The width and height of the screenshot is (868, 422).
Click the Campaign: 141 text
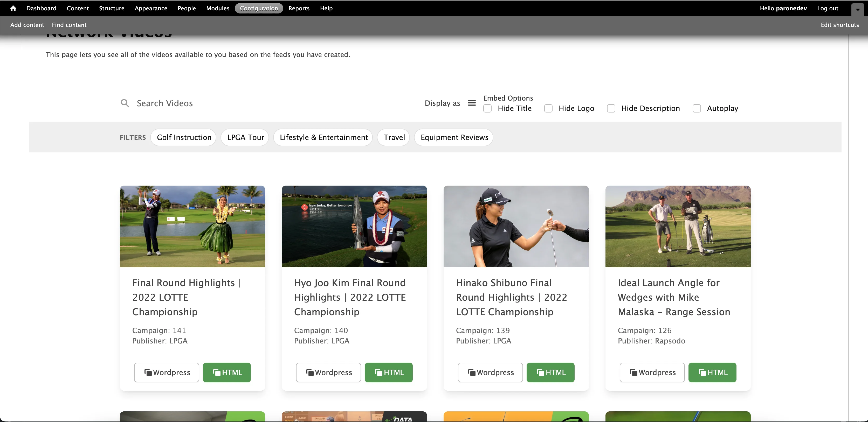click(x=159, y=330)
